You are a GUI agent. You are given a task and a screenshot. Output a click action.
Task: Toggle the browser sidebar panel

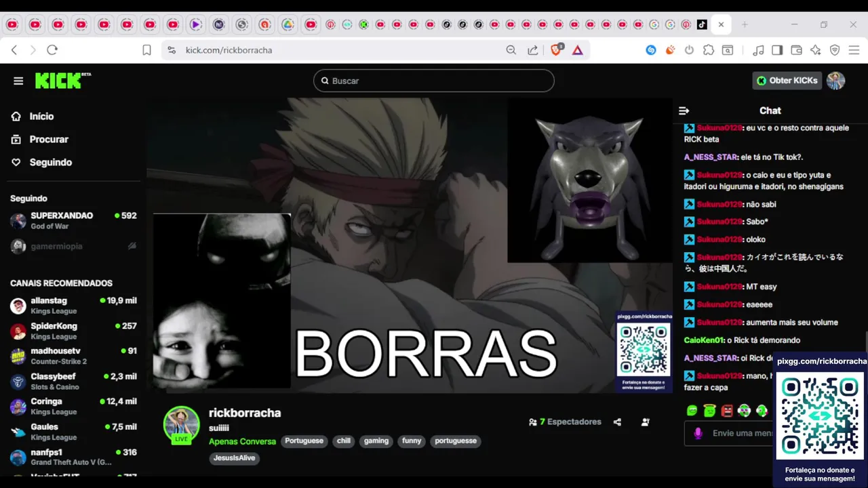[777, 50]
